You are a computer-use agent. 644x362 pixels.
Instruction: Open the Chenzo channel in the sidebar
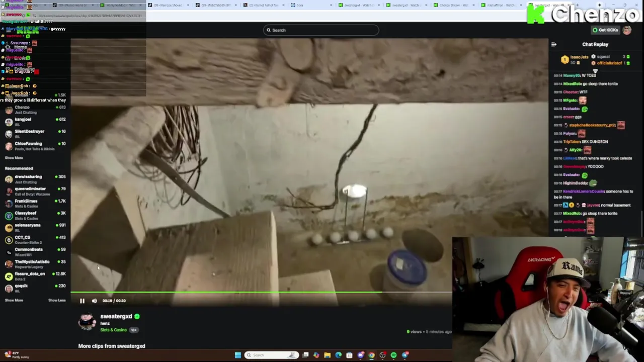(x=35, y=109)
